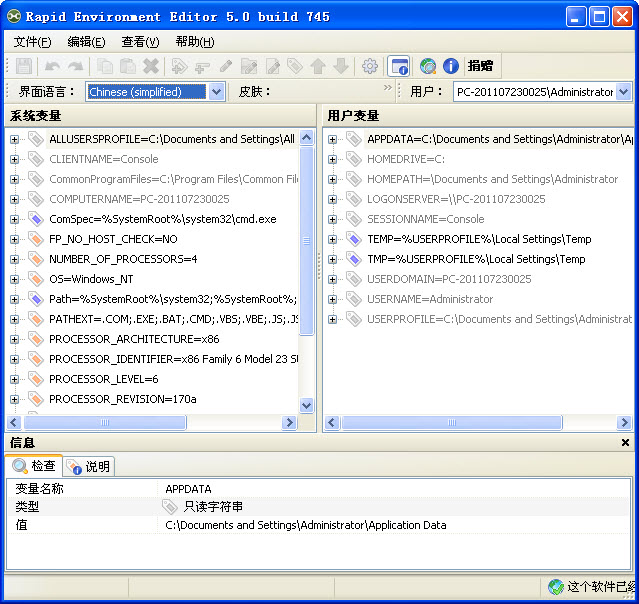Click the 捐赠 donate button
The height and width of the screenshot is (604, 639).
[480, 66]
